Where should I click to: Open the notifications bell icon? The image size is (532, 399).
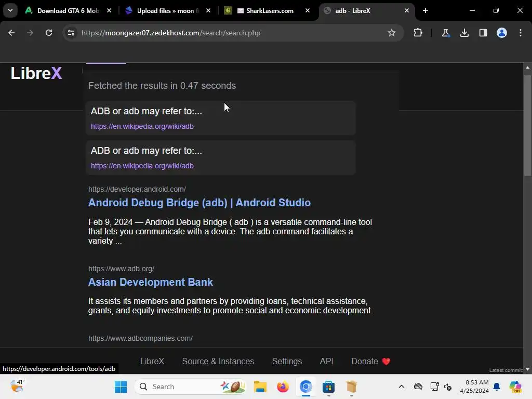[x=497, y=387]
